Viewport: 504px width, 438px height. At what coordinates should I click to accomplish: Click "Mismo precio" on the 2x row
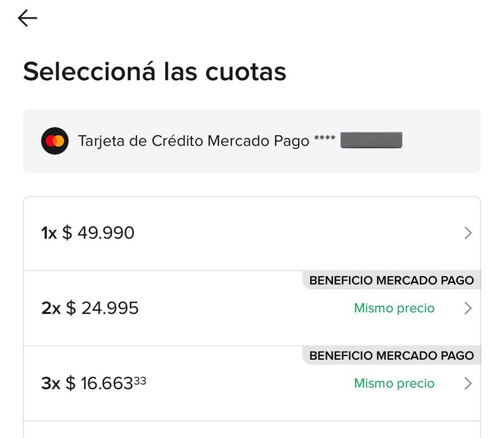(x=394, y=308)
